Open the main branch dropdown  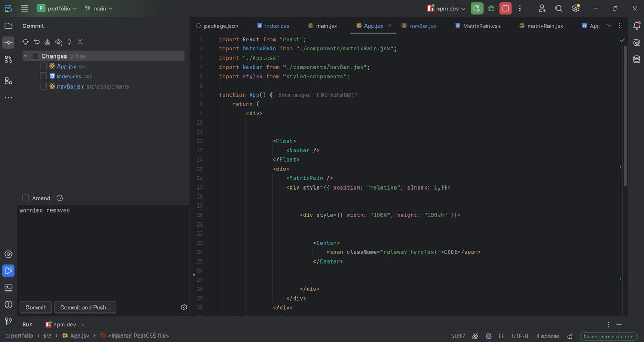(99, 9)
